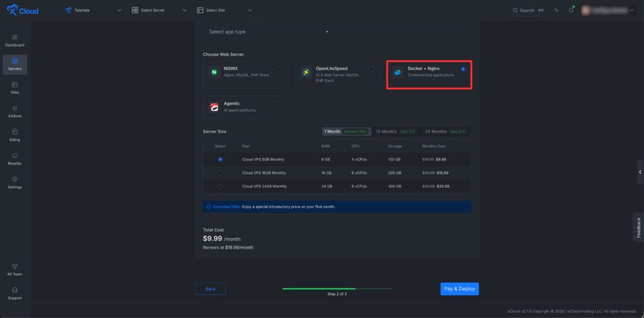Click the Search box

point(528,10)
